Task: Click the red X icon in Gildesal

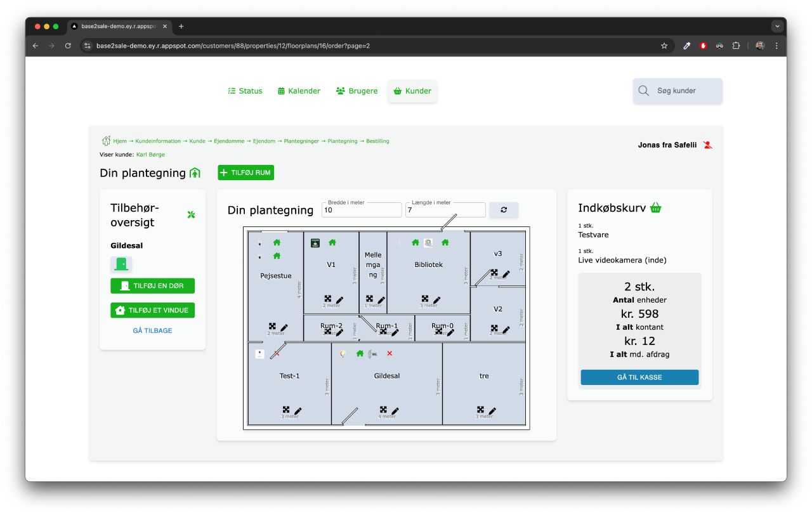Action: (390, 353)
